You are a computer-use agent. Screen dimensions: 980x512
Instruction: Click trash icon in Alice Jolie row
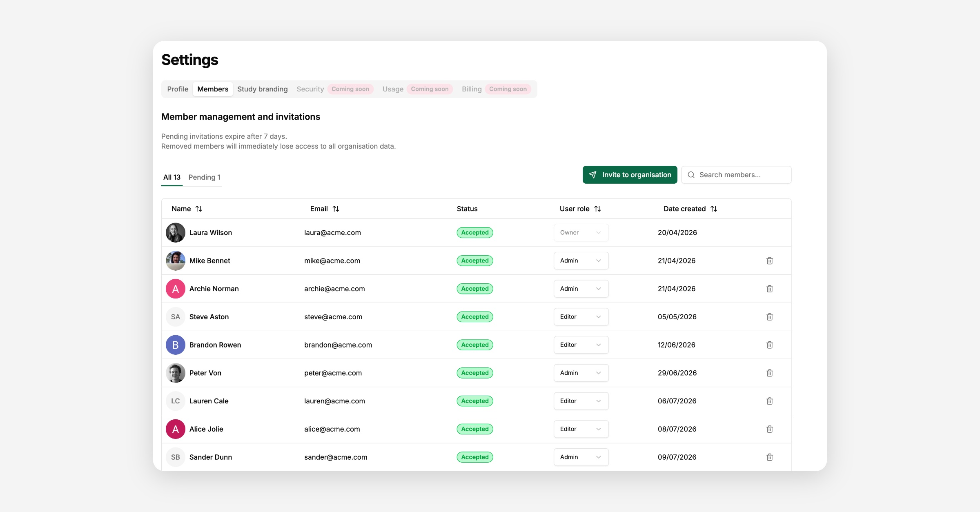769,429
